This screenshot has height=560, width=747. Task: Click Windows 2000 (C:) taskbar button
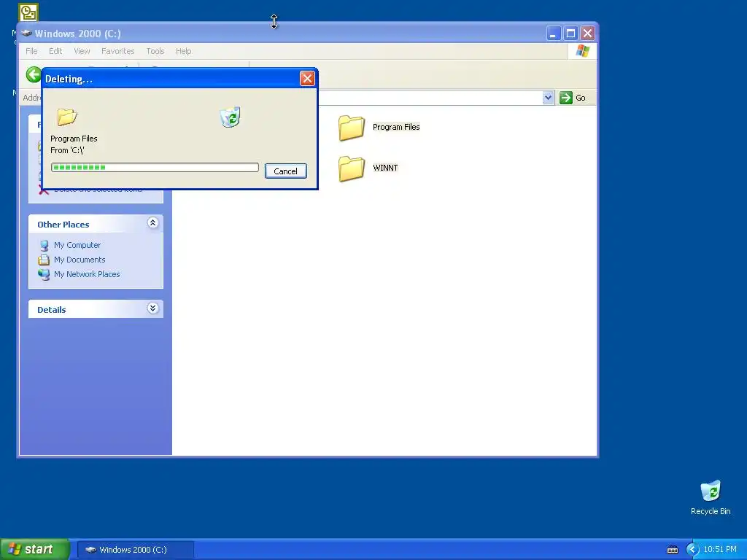[135, 550]
